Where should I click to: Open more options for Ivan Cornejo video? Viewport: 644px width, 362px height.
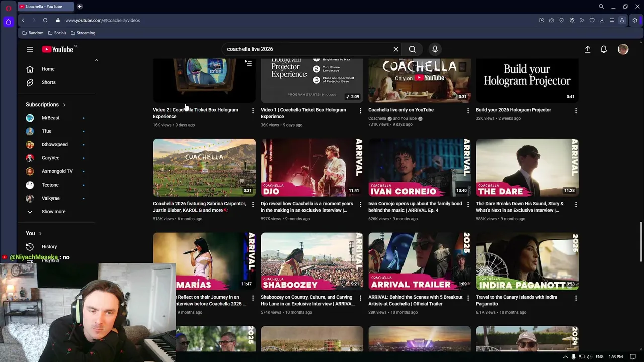pyautogui.click(x=468, y=205)
